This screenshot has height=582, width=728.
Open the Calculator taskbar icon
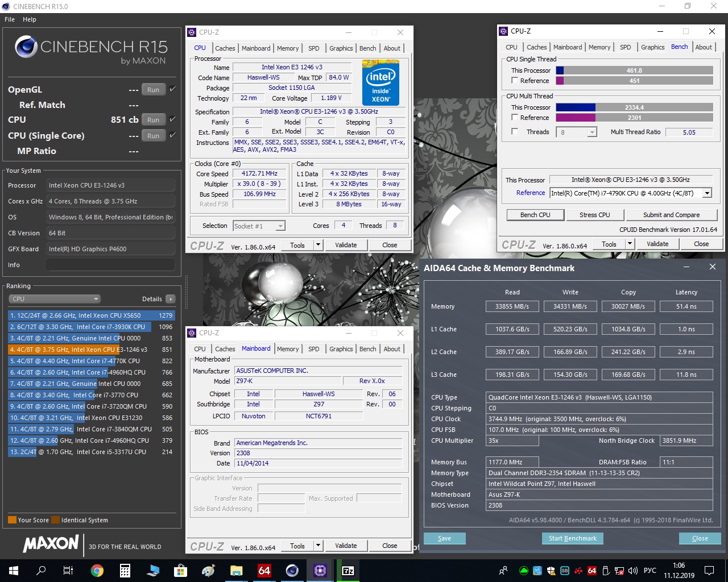coord(125,570)
